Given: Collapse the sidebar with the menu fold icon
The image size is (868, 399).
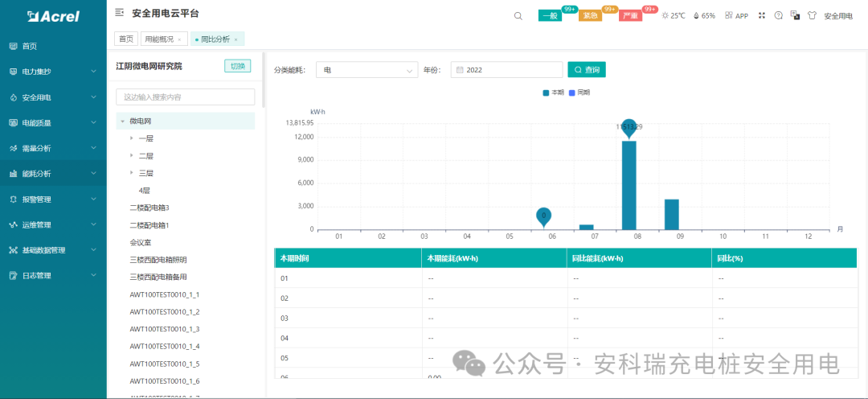Looking at the screenshot, I should pyautogui.click(x=119, y=12).
